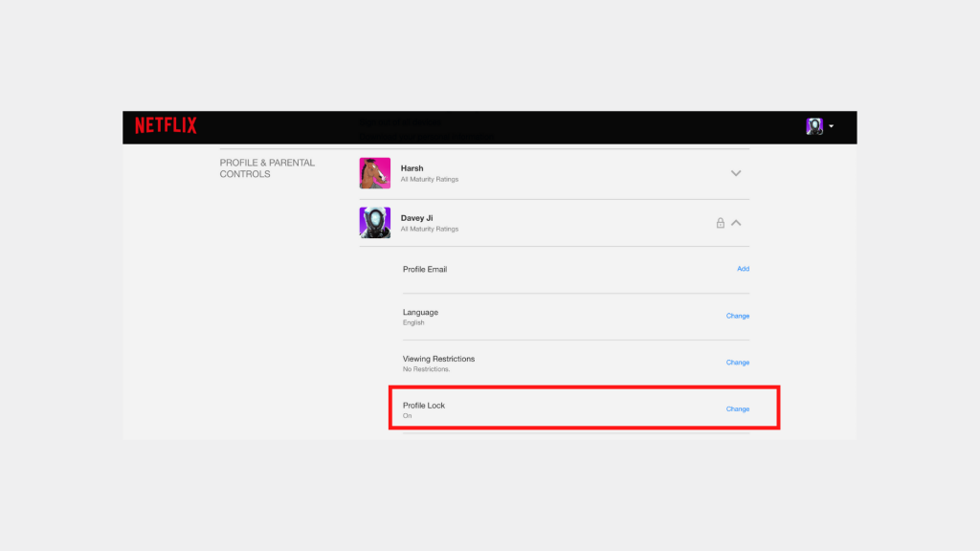The height and width of the screenshot is (551, 980).
Task: Click the Viewing Restrictions label
Action: click(x=438, y=359)
